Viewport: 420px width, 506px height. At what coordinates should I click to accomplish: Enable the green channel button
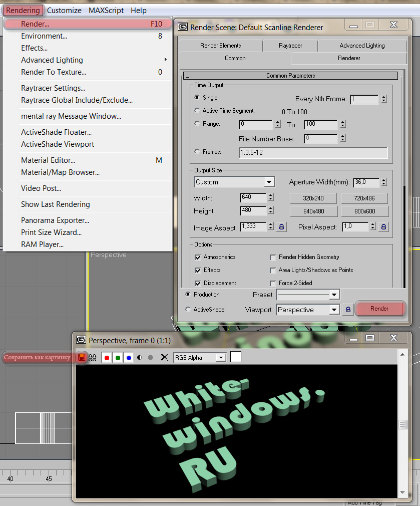[118, 358]
